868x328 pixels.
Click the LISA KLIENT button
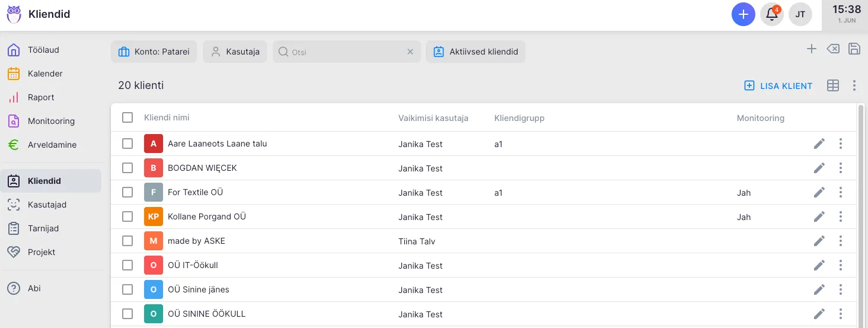click(x=778, y=86)
